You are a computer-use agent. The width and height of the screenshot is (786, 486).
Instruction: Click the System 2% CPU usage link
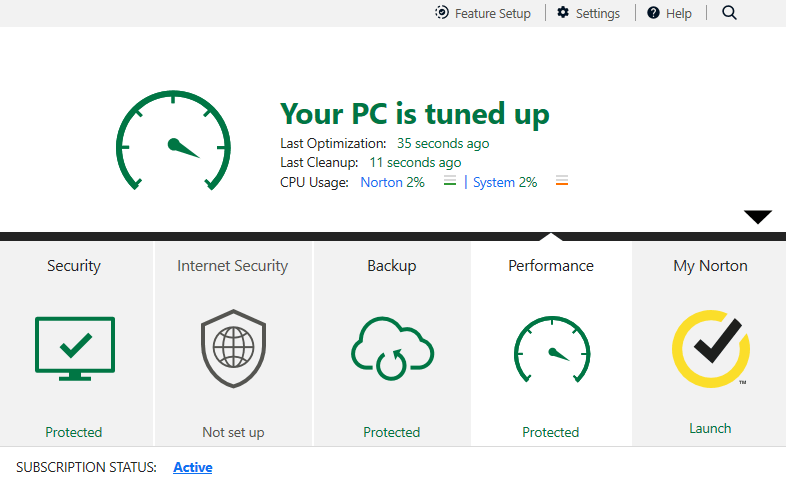[x=505, y=182]
